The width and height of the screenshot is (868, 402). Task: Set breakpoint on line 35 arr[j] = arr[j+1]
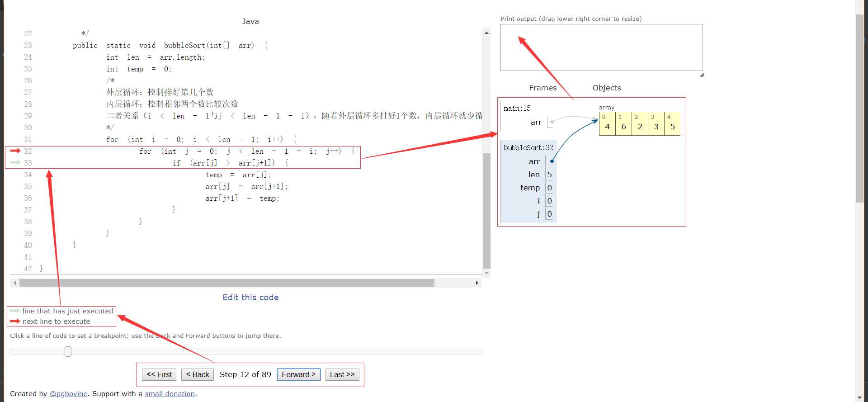246,186
